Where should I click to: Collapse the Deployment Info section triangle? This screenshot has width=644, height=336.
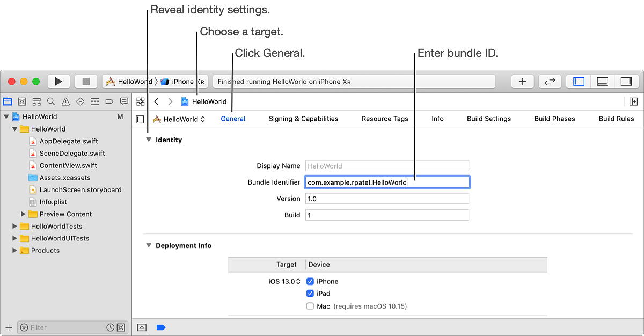[149, 246]
